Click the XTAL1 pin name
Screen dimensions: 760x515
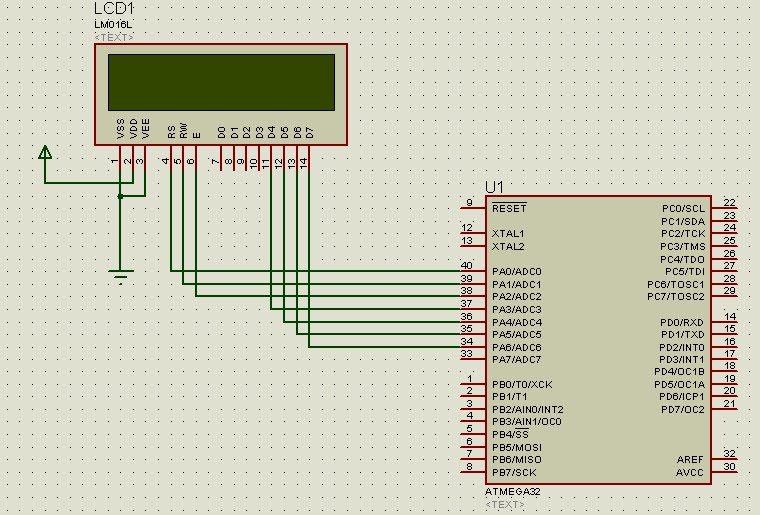pos(508,234)
